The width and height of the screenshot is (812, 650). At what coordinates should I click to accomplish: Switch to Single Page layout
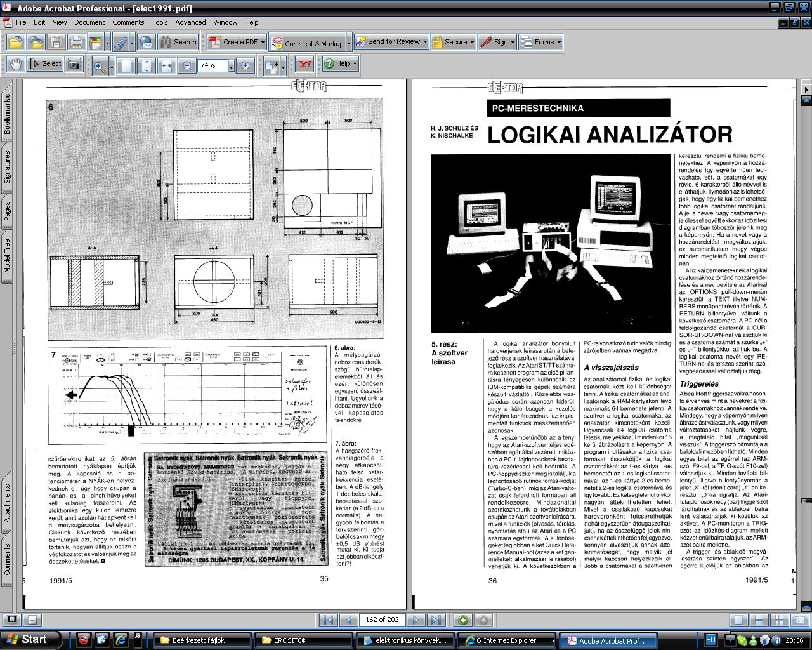tap(738, 620)
